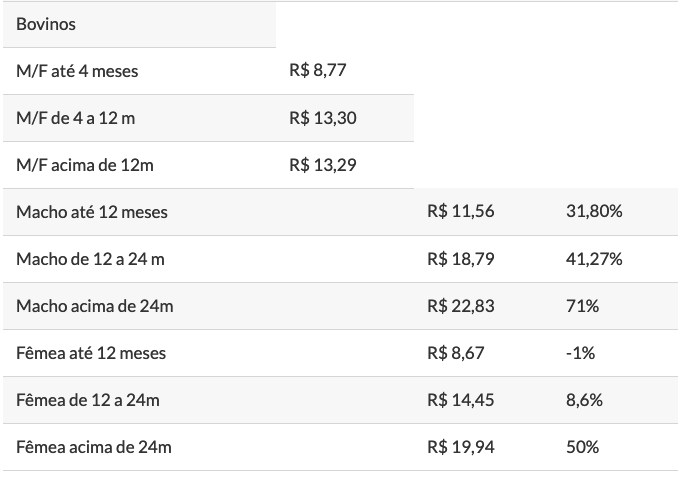
Task: Click the R$ 22,83 price value
Action: click(461, 306)
